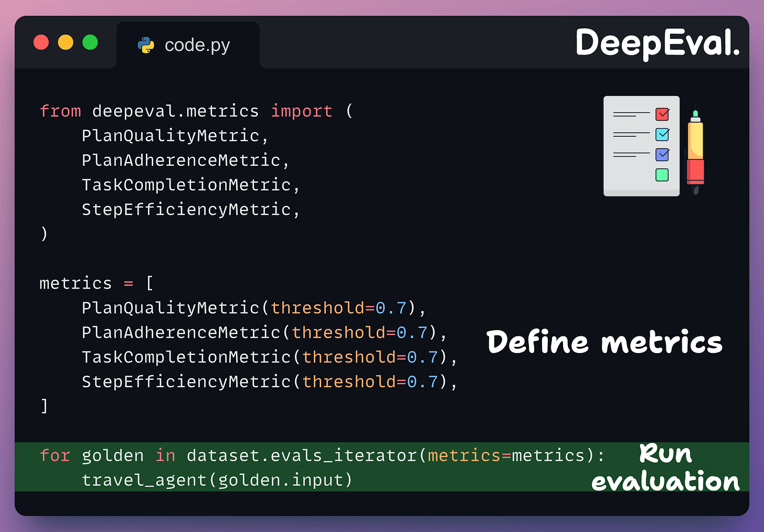Click the DeepEval logo text

657,43
